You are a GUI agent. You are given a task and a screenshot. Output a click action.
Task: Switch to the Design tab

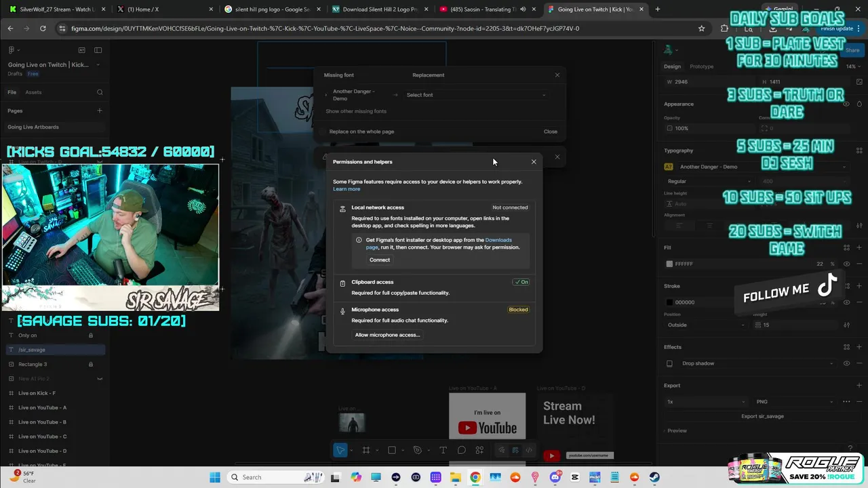tap(672, 66)
